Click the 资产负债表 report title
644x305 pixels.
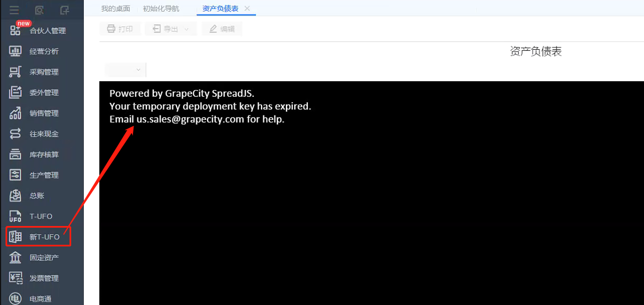point(536,51)
